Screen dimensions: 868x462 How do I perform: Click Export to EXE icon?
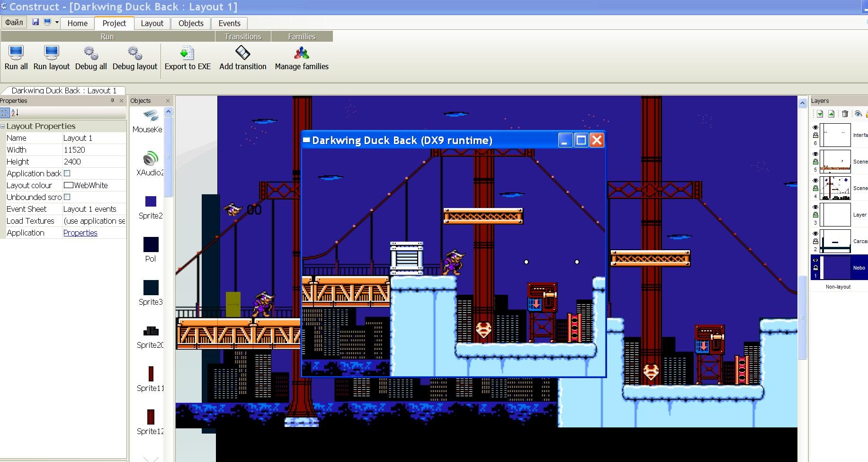(188, 53)
